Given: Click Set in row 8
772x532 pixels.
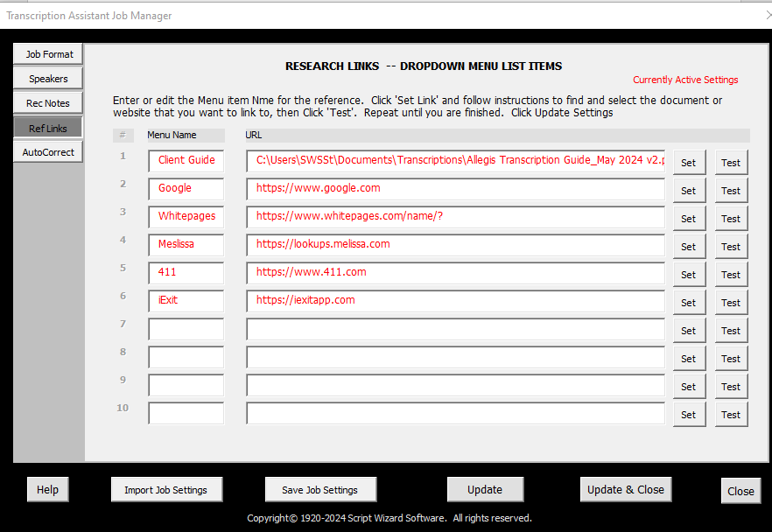Looking at the screenshot, I should click(x=689, y=359).
